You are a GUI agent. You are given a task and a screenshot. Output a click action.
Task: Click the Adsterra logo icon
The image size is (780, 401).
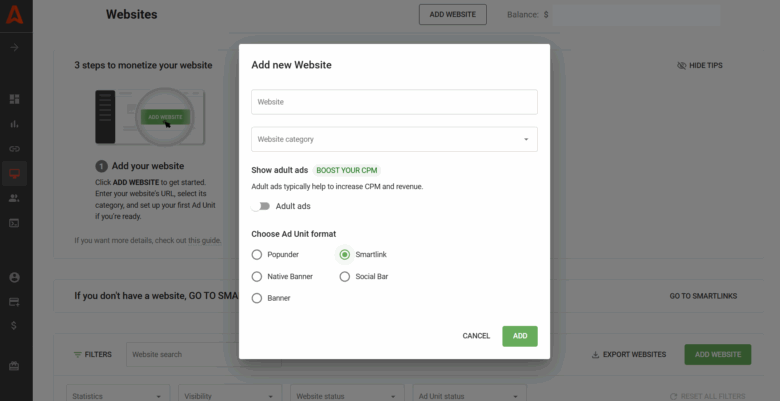point(15,15)
